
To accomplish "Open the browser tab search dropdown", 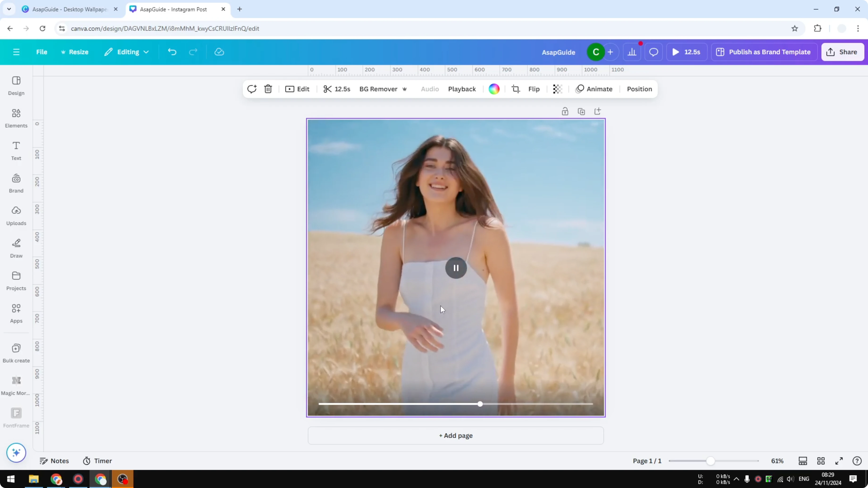I will tap(9, 9).
